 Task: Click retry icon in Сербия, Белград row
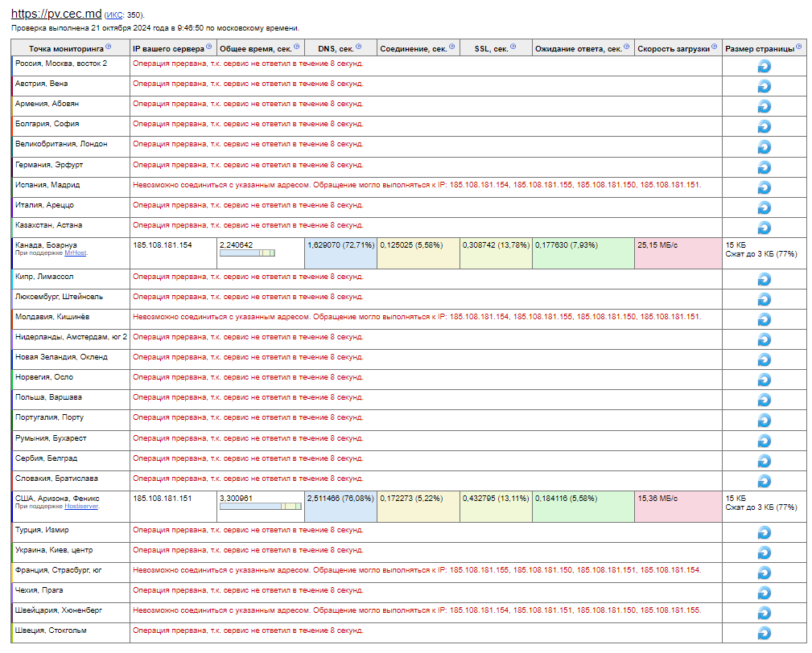(765, 462)
